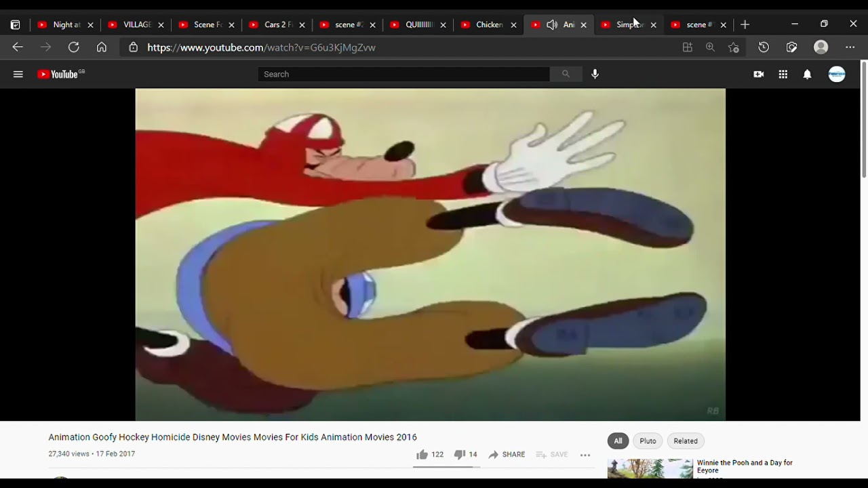Close the 'Night at' tab
This screenshot has height=488, width=868.
(90, 25)
